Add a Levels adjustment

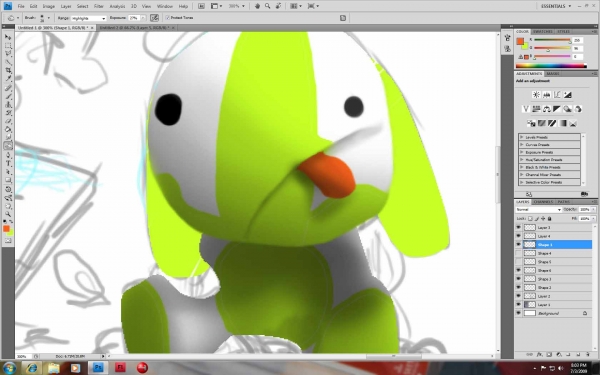[x=547, y=95]
